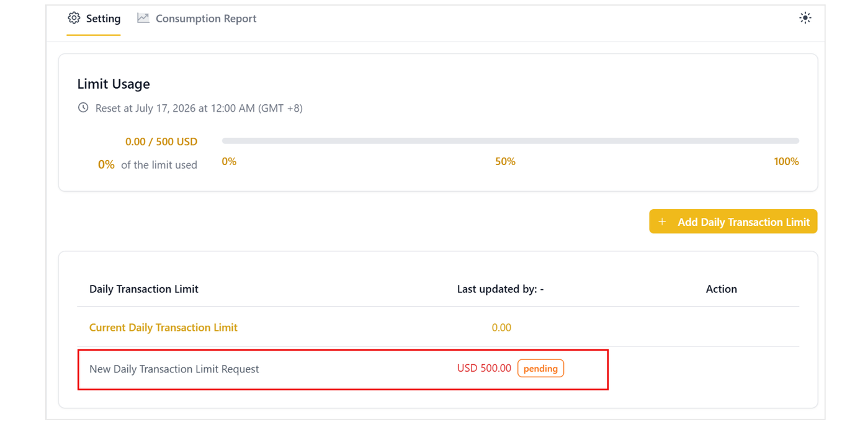
Task: Click the 100% progress marker label
Action: click(x=786, y=161)
